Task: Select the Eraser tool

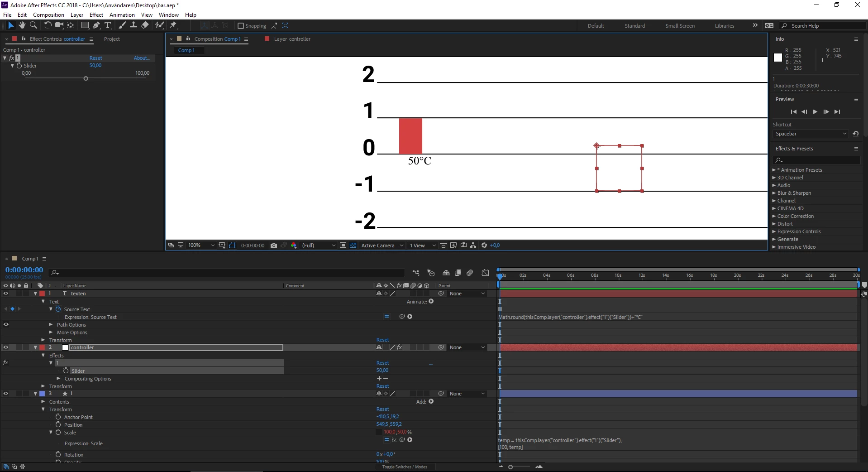Action: tap(145, 25)
